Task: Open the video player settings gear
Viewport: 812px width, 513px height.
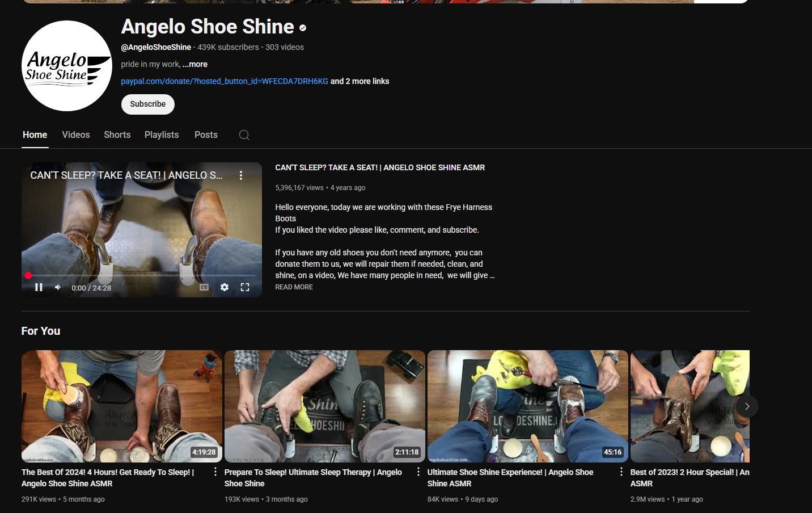Action: pyautogui.click(x=225, y=287)
